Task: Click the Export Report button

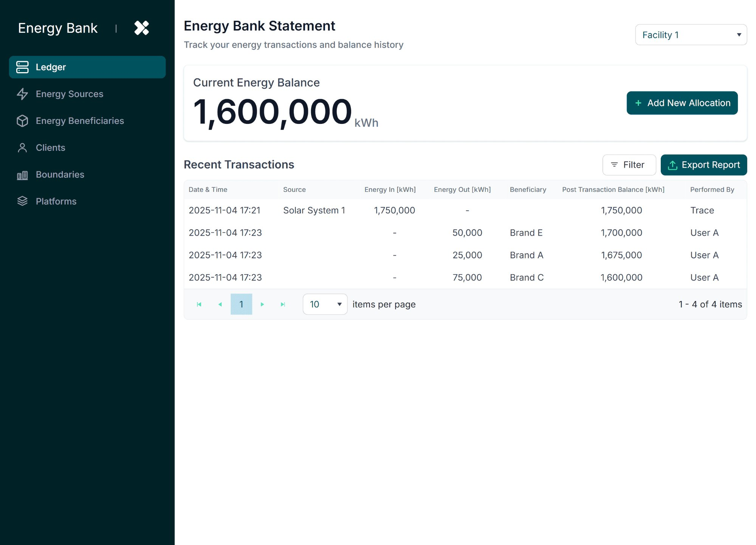Action: click(703, 165)
